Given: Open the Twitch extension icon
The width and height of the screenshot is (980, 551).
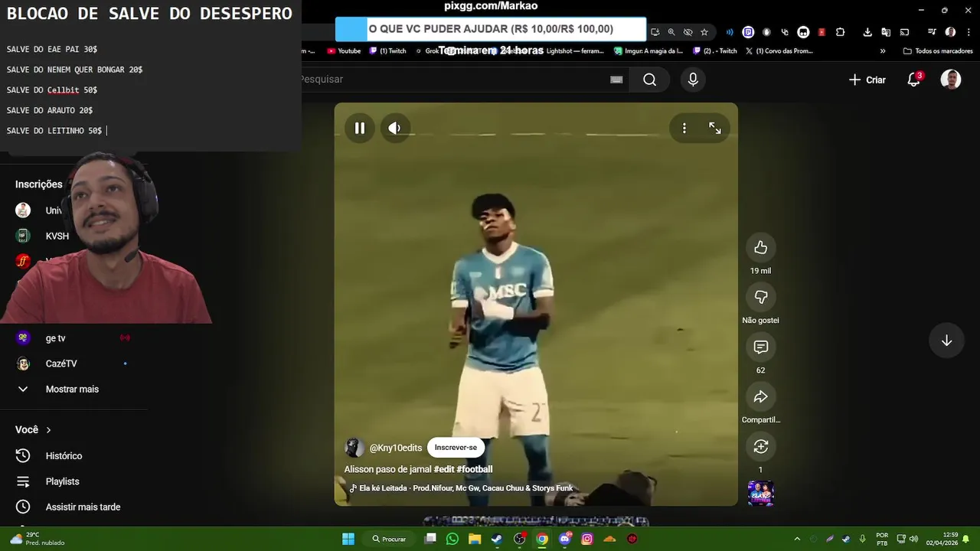Looking at the screenshot, I should pos(748,32).
